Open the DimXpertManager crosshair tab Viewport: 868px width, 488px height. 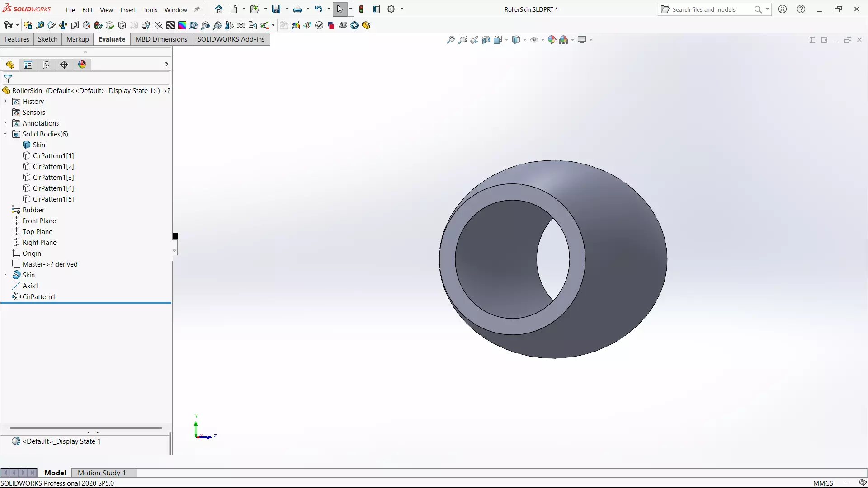point(64,65)
